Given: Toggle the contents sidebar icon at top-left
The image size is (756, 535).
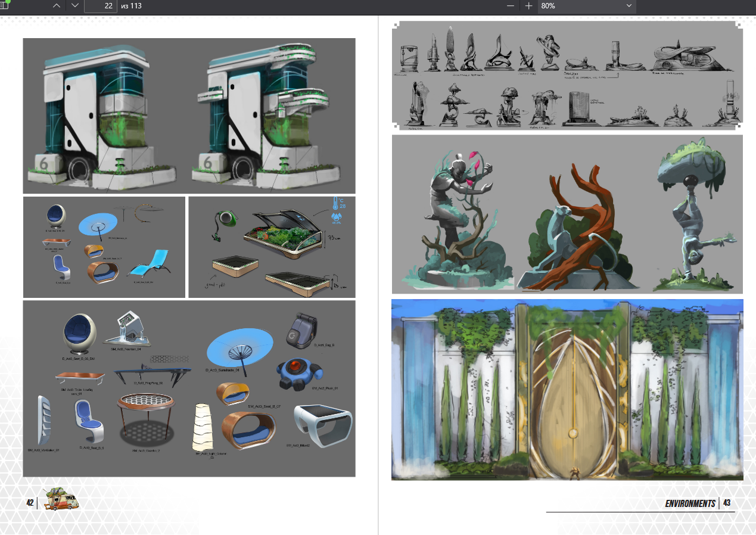Looking at the screenshot, I should pyautogui.click(x=5, y=5).
